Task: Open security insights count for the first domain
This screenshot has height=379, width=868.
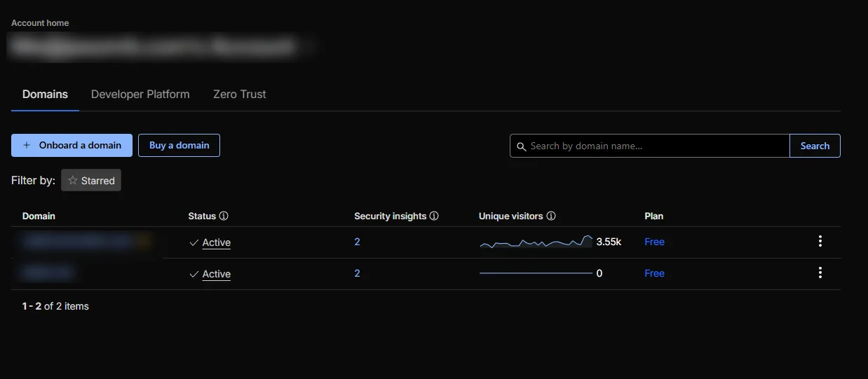Action: coord(357,242)
